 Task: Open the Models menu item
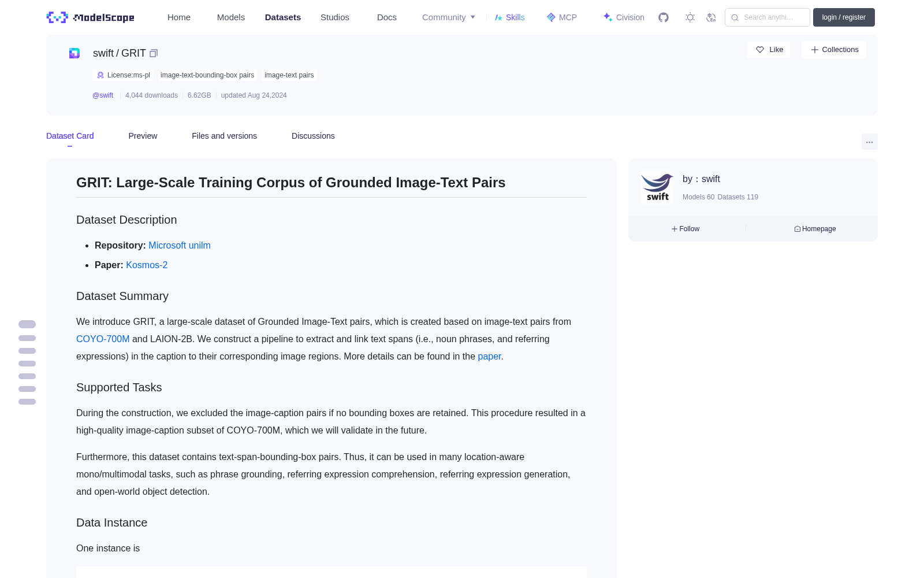pyautogui.click(x=231, y=17)
